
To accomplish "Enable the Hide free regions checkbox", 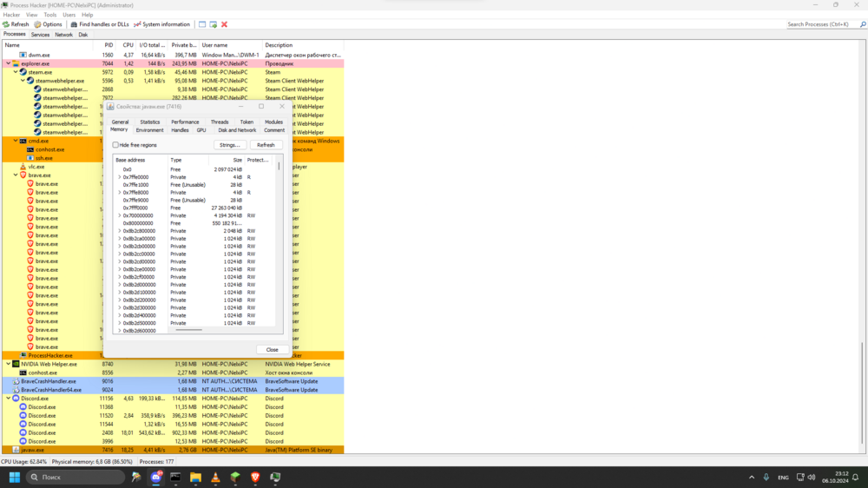I will (115, 145).
